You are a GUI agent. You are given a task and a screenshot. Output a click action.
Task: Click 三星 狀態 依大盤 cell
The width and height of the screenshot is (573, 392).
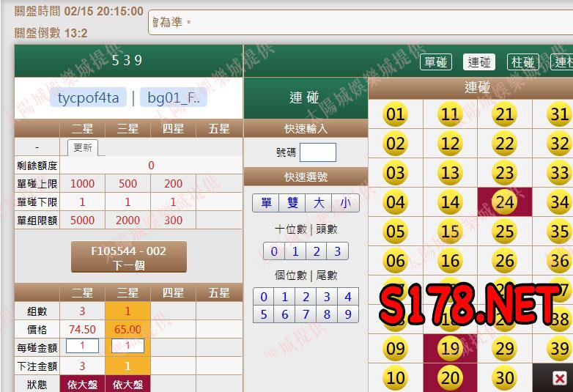127,384
